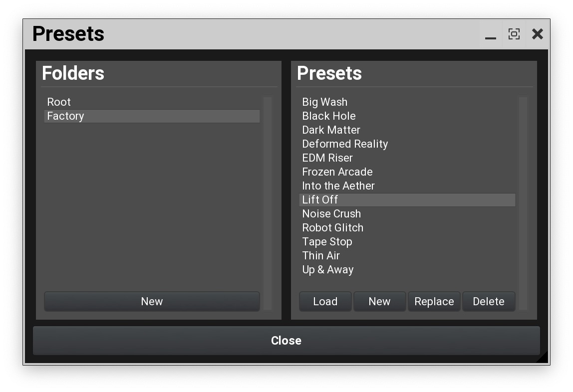The height and width of the screenshot is (392, 573).
Task: Select the Up & Away preset
Action: pos(328,269)
